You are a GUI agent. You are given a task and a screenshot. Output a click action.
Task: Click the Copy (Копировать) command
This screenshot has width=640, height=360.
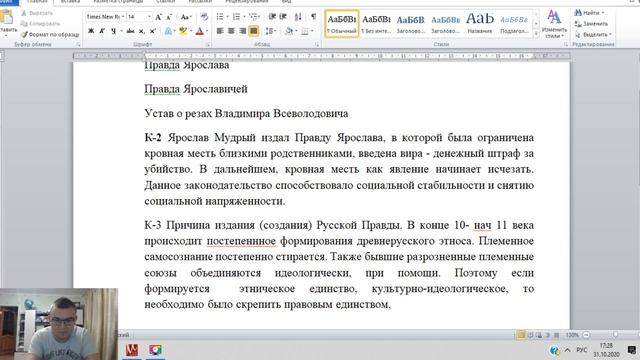(x=40, y=24)
